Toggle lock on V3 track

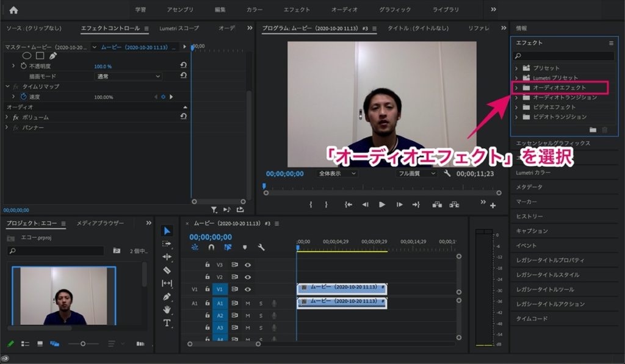[208, 265]
